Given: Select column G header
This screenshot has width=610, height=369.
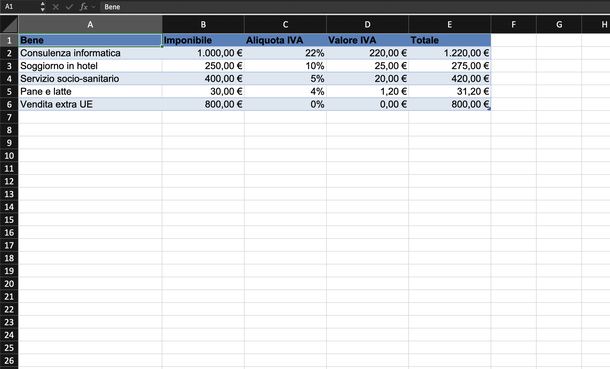Looking at the screenshot, I should (559, 24).
